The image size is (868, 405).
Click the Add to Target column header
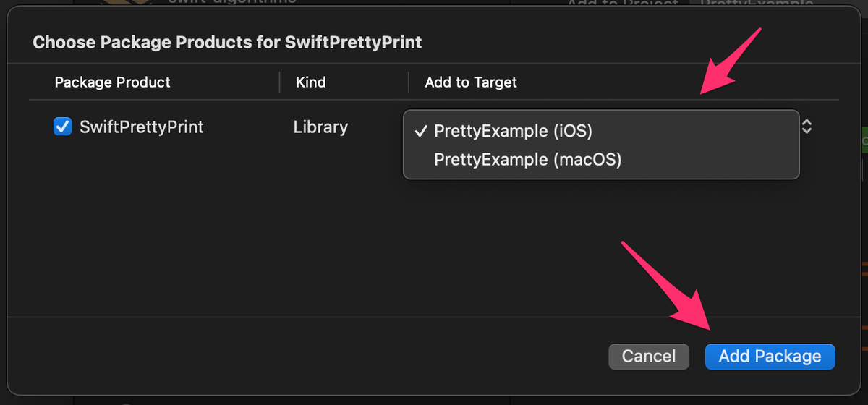point(471,82)
